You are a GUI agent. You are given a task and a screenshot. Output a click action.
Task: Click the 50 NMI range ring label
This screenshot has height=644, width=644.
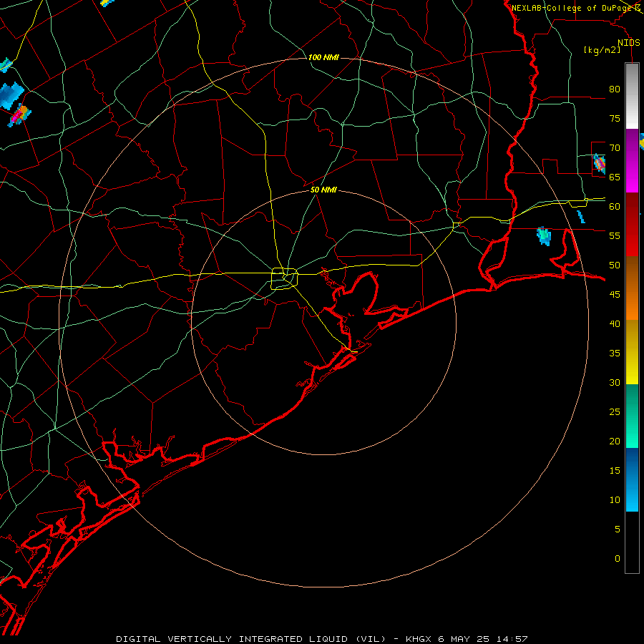click(x=323, y=190)
